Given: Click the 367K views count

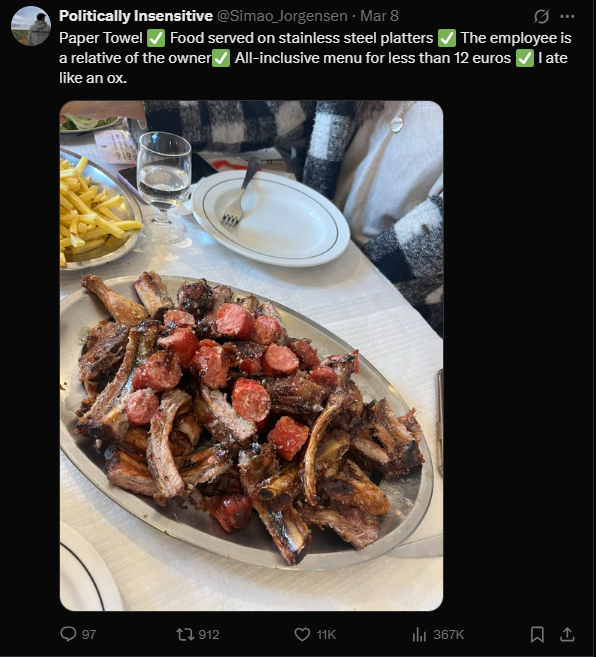Looking at the screenshot, I should click(x=448, y=634).
